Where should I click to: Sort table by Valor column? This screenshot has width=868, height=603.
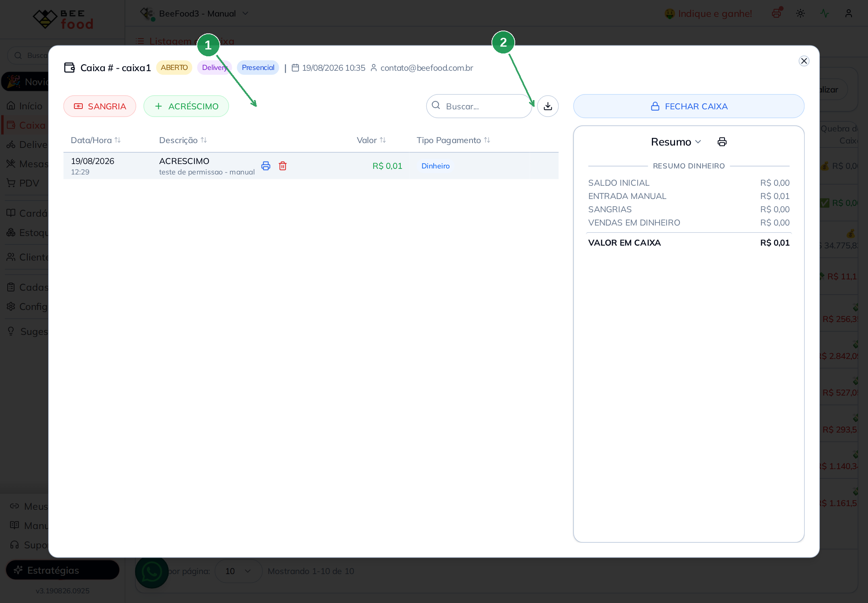pos(371,140)
